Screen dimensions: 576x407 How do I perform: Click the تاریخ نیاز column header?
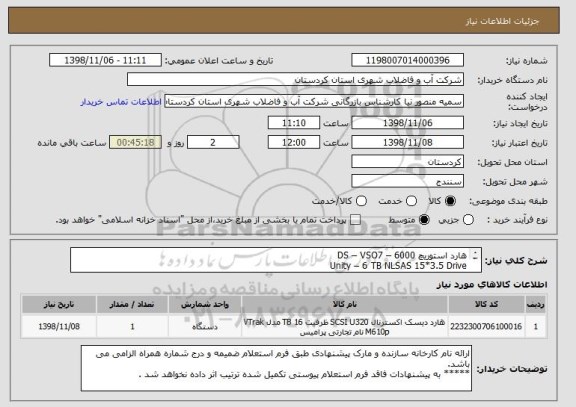(x=59, y=305)
